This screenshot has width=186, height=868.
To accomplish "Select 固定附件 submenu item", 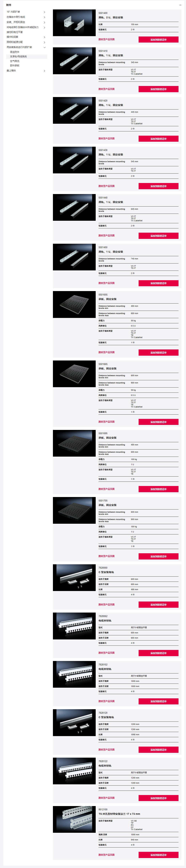I will point(14,52).
